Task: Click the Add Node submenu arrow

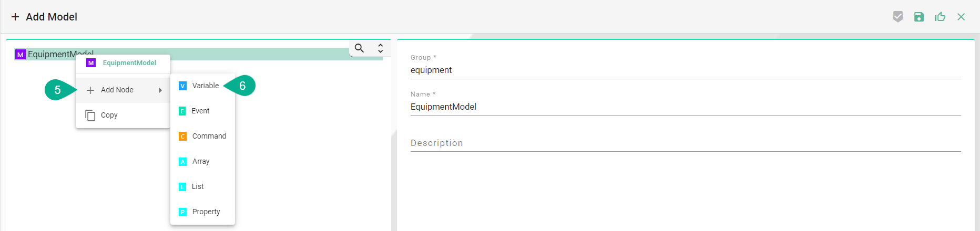Action: [160, 90]
